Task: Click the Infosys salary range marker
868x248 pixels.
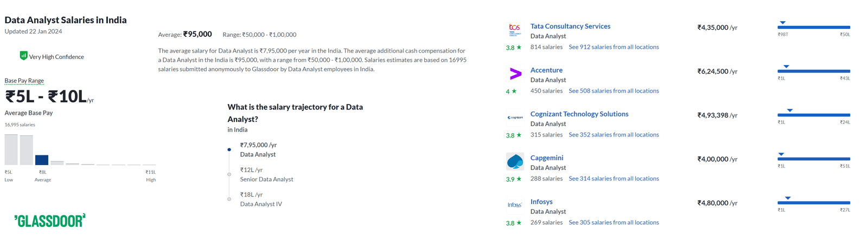Action: click(x=788, y=198)
